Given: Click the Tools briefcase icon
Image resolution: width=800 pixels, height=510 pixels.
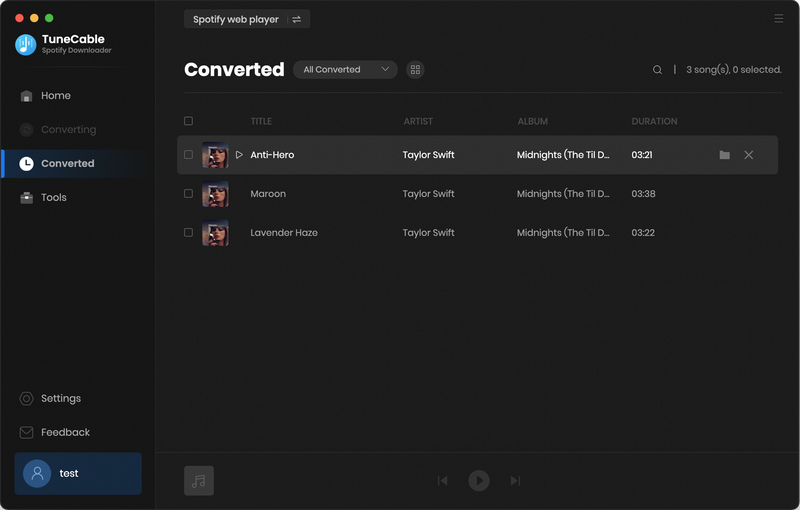Looking at the screenshot, I should coord(26,197).
